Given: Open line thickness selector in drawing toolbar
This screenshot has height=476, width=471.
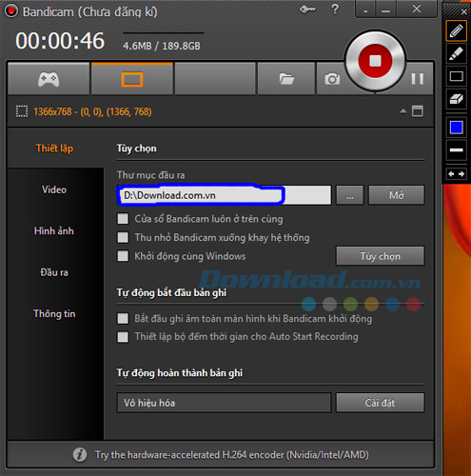Looking at the screenshot, I should pos(456,150).
